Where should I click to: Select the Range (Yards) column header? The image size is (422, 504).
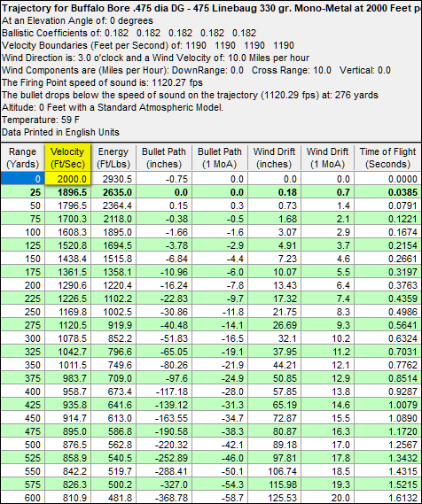pos(22,158)
